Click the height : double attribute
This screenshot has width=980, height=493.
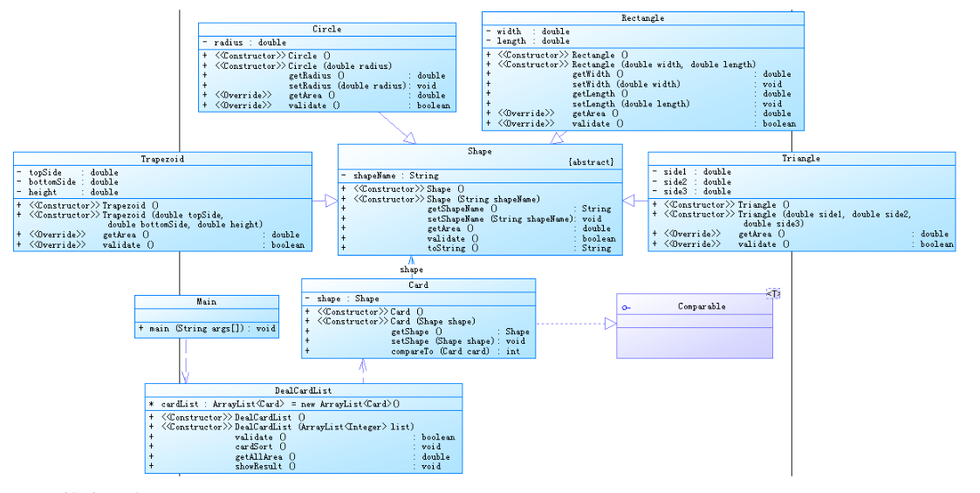click(73, 192)
